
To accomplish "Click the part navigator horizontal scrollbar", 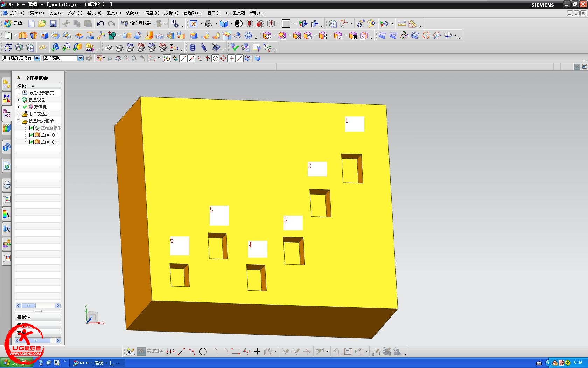I will pyautogui.click(x=38, y=306).
